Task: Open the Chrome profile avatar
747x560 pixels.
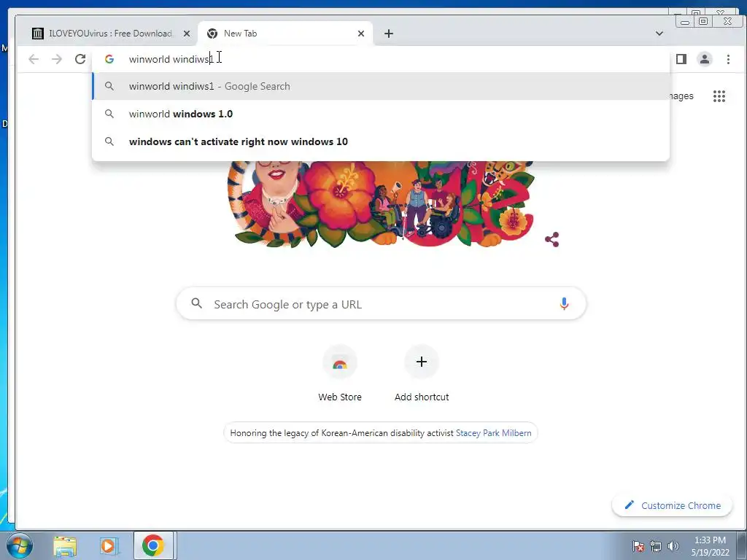Action: [705, 59]
